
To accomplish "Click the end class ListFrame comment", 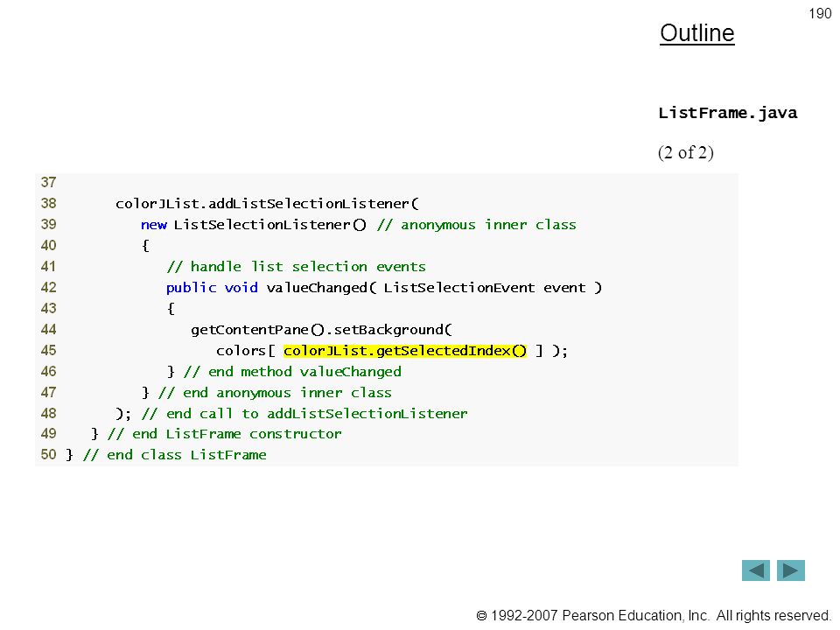I will pos(175,455).
